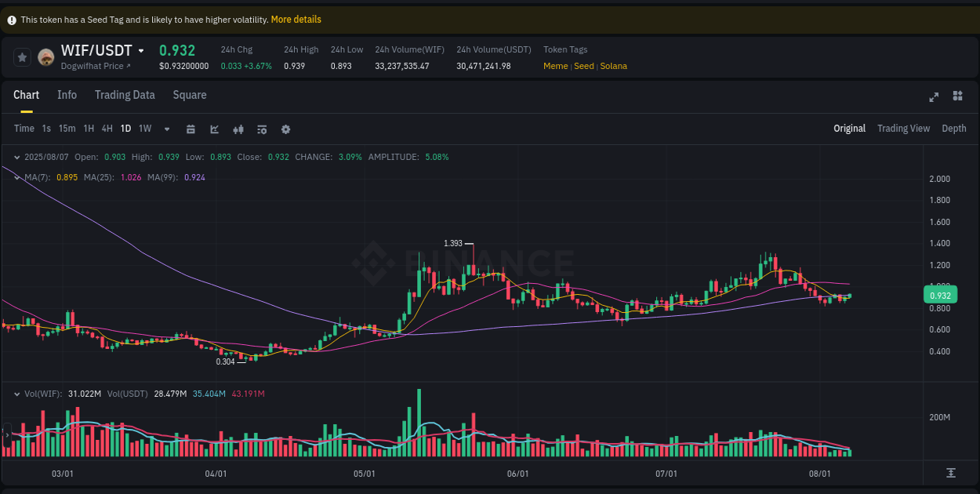
Task: Select the candlestick chart style icon
Action: (238, 129)
